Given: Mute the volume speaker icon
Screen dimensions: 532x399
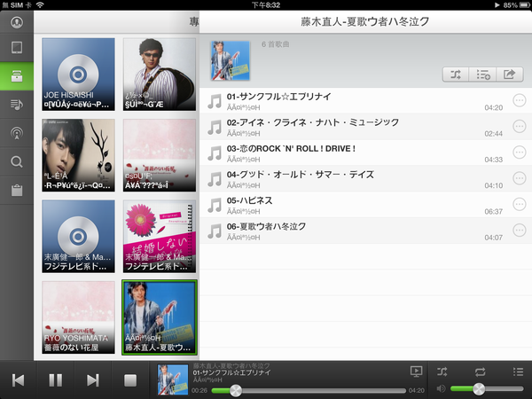Looking at the screenshot, I should coord(441,389).
